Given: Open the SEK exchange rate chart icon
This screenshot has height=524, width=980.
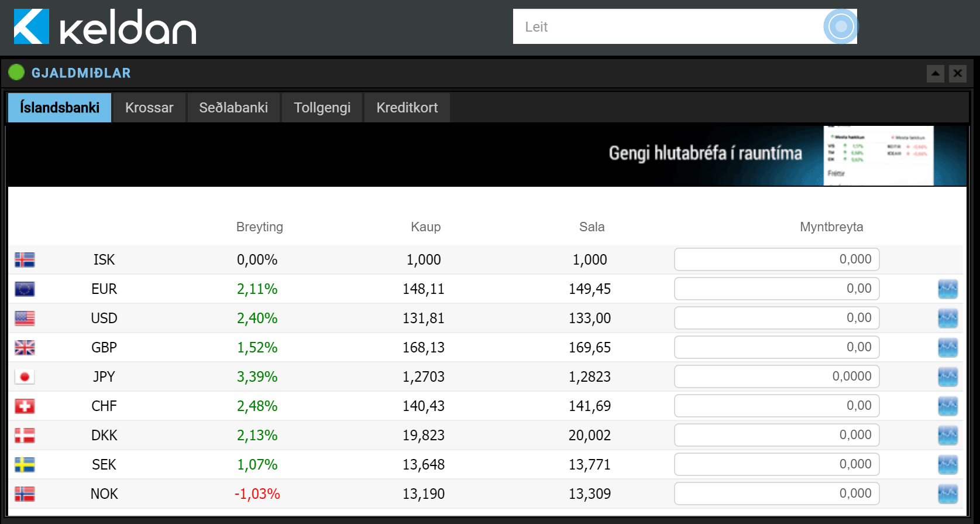Looking at the screenshot, I should point(947,464).
